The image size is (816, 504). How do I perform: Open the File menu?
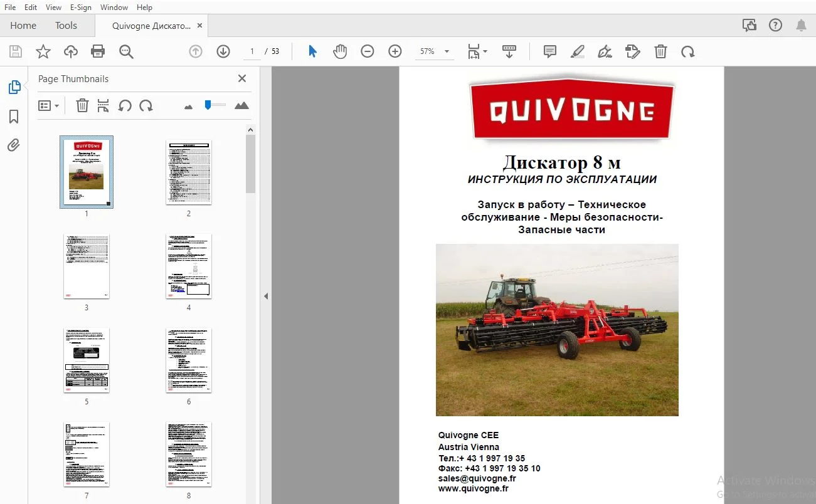click(10, 8)
